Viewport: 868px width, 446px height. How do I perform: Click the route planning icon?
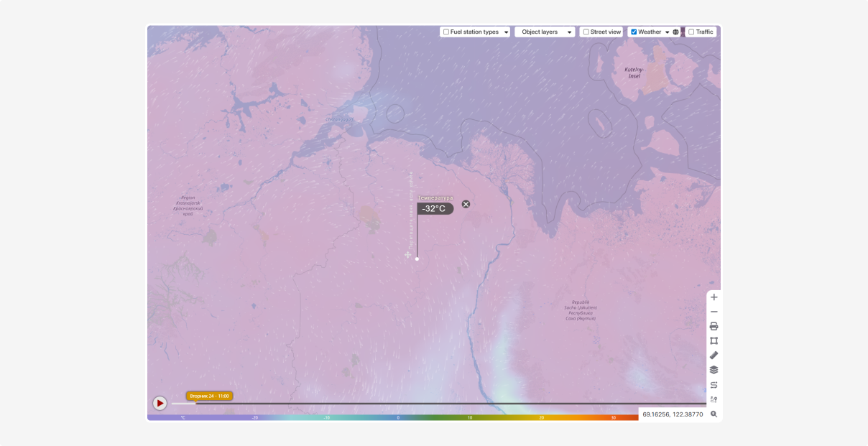[714, 385]
